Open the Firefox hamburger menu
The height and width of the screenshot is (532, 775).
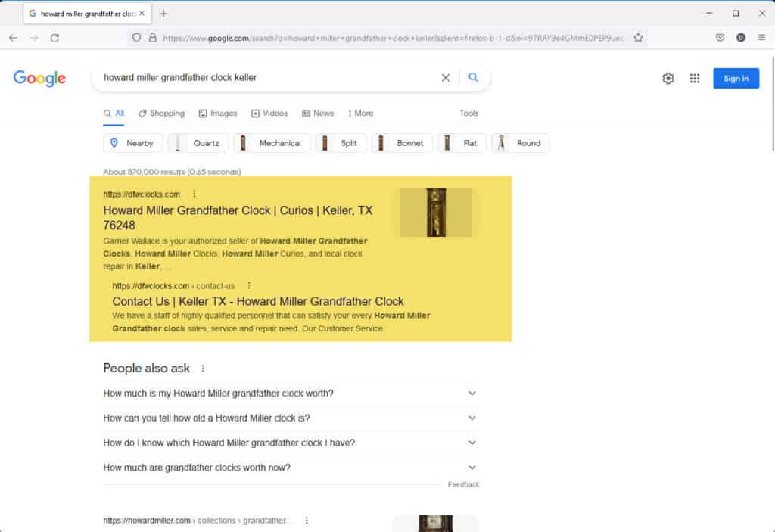(x=761, y=38)
